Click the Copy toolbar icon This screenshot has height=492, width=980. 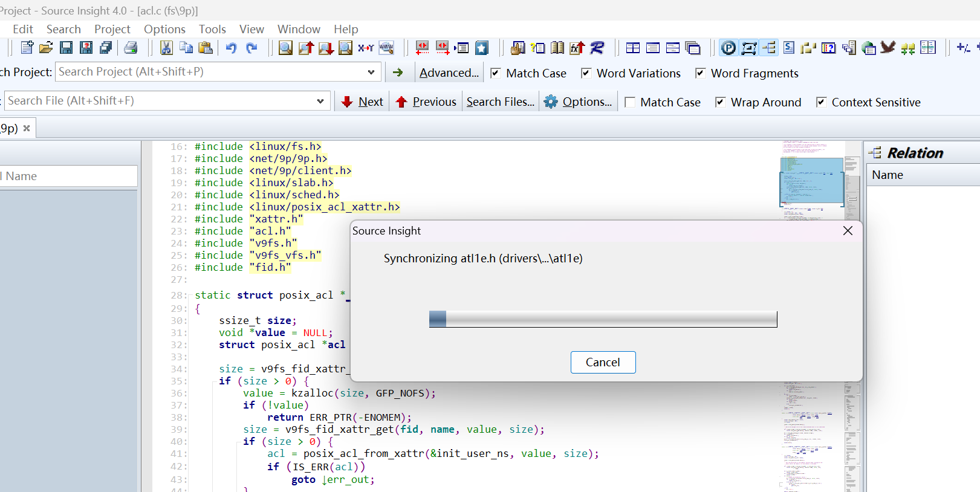[186, 48]
